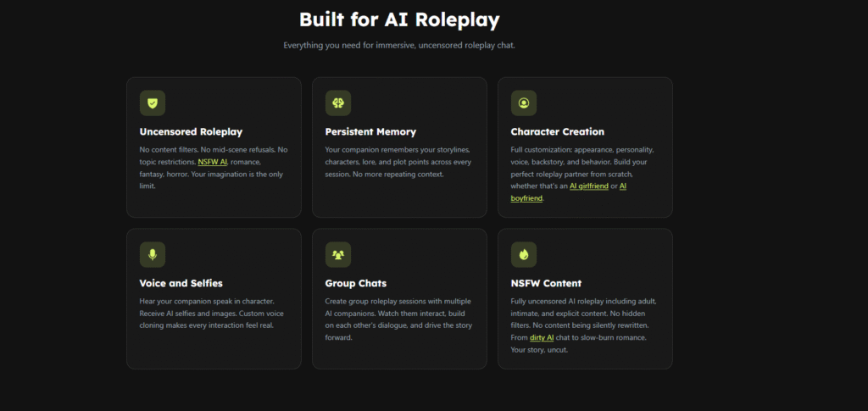
Task: Open the dirty AI link
Action: coord(542,337)
